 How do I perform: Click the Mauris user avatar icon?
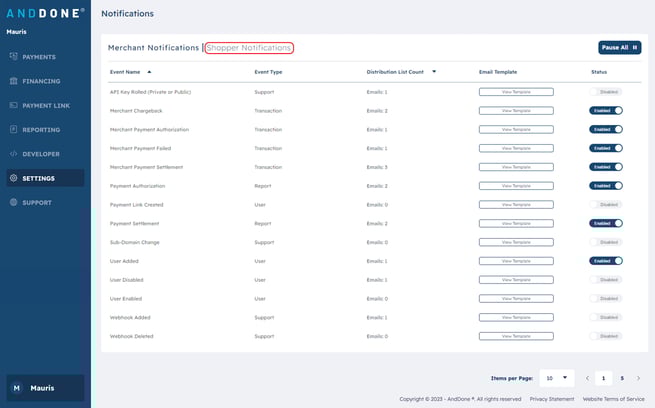click(x=15, y=388)
